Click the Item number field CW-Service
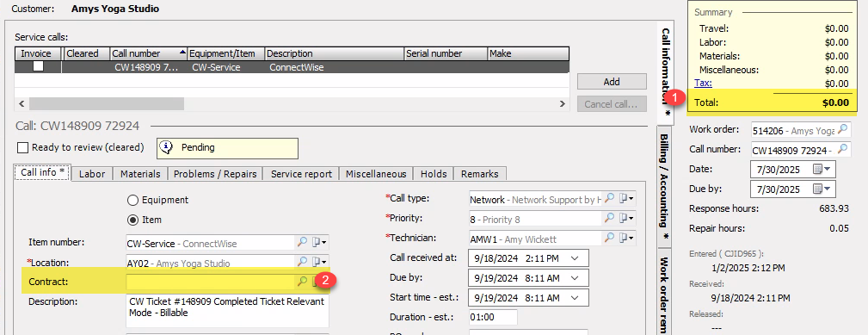The width and height of the screenshot is (868, 335). click(x=211, y=243)
